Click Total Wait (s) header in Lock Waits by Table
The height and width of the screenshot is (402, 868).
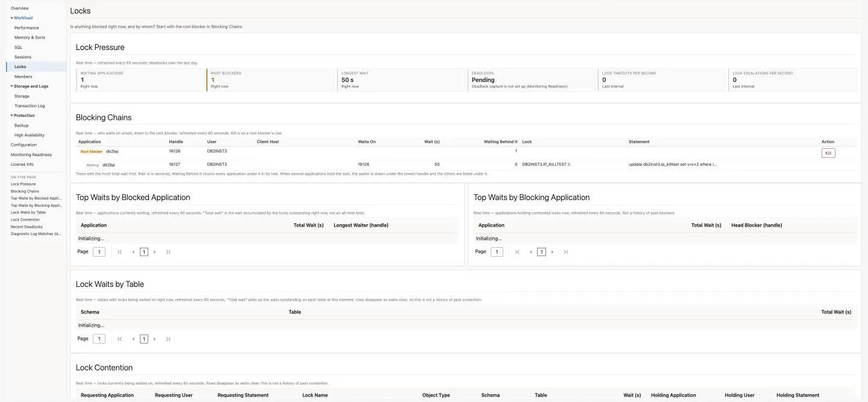coord(836,312)
